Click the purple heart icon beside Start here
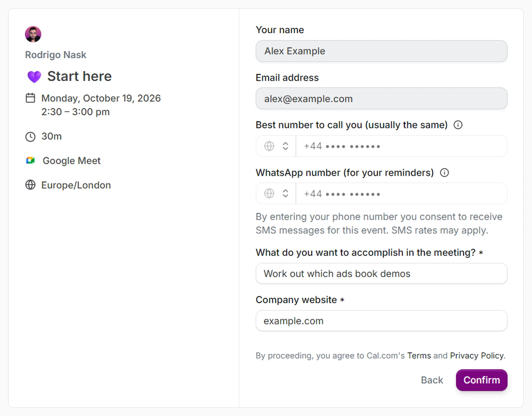This screenshot has width=532, height=416. click(x=34, y=77)
